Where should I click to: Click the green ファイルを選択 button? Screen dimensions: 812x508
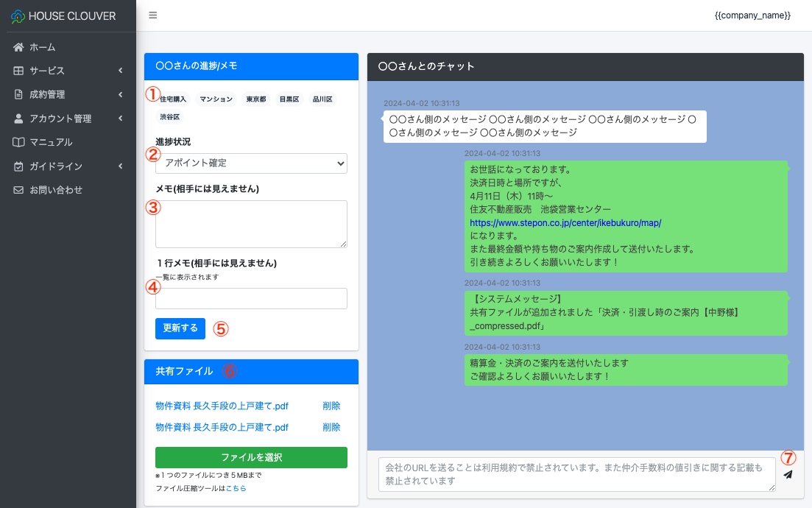[251, 457]
